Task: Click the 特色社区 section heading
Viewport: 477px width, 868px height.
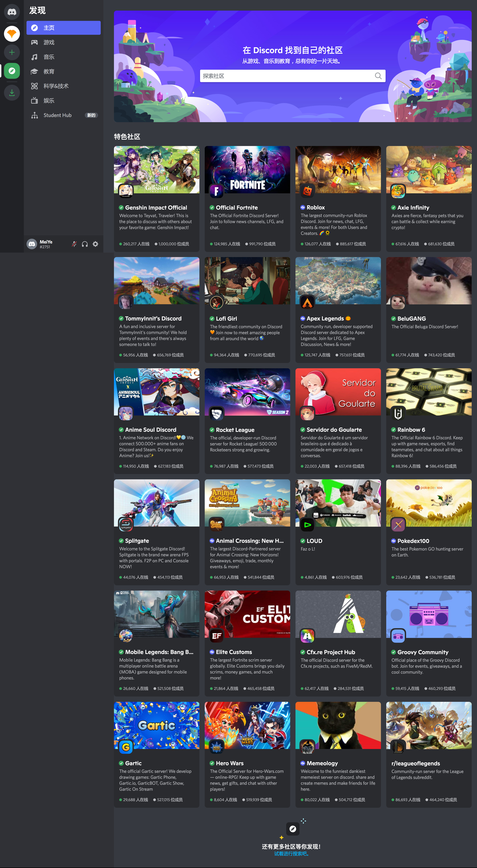Action: point(127,137)
